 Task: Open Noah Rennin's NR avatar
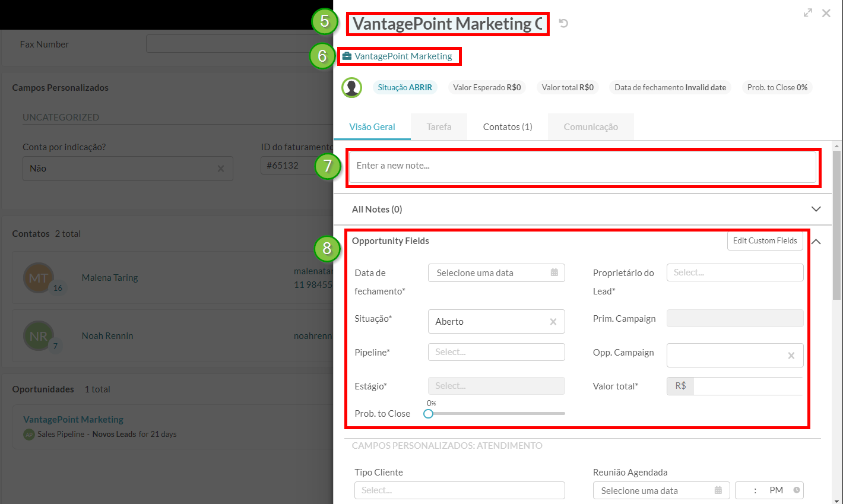[39, 336]
